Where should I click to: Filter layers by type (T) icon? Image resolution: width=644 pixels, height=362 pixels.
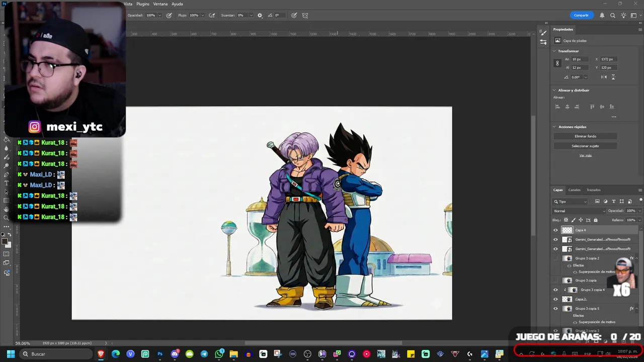(x=613, y=202)
